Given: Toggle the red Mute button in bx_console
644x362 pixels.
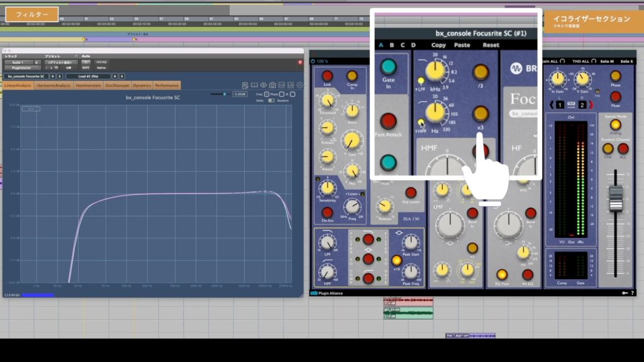Looking at the screenshot, I should coord(615,97).
